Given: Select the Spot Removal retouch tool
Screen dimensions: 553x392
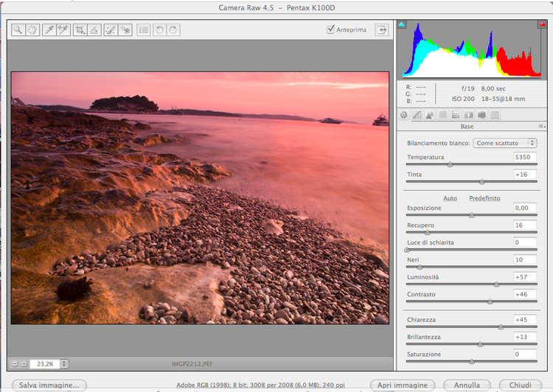Looking at the screenshot, I should [111, 30].
